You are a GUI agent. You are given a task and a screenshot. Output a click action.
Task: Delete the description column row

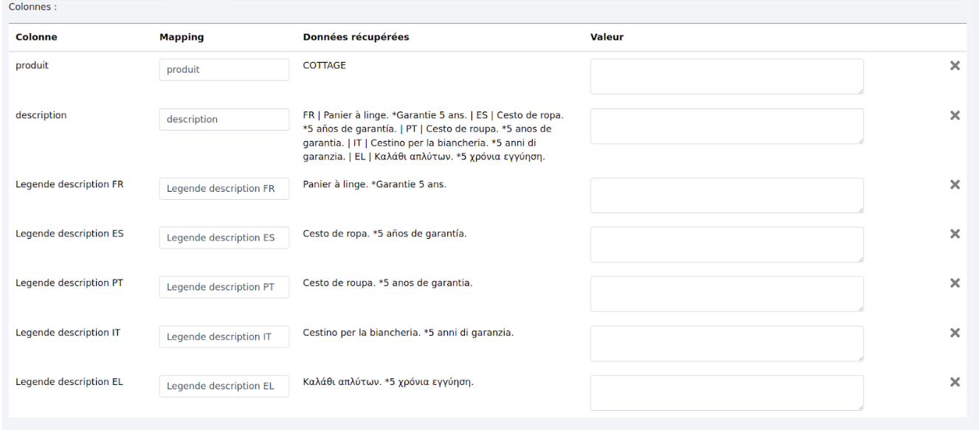pos(954,115)
